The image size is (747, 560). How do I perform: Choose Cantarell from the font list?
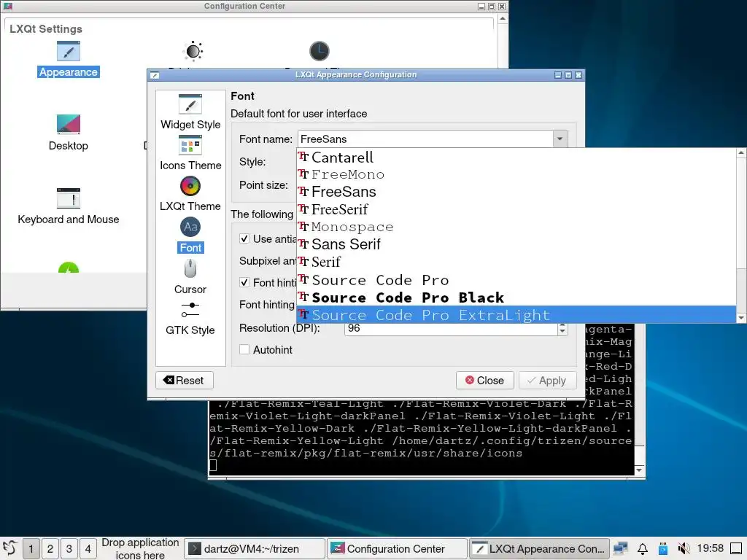[516, 157]
